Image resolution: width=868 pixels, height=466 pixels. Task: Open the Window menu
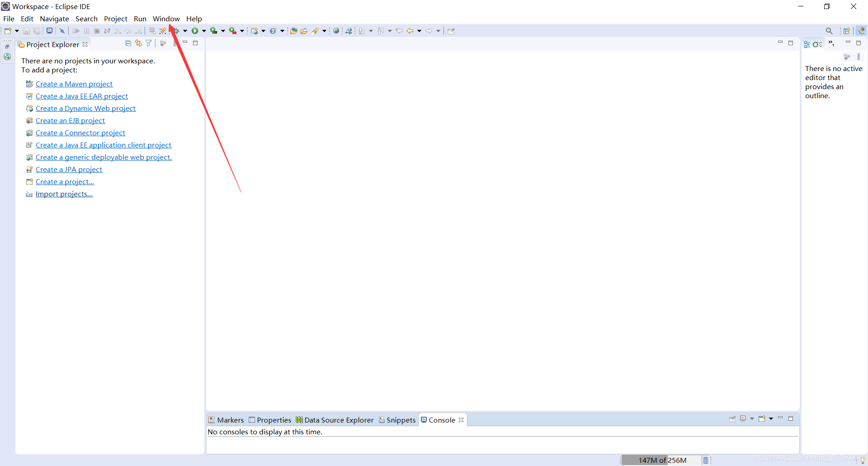166,19
